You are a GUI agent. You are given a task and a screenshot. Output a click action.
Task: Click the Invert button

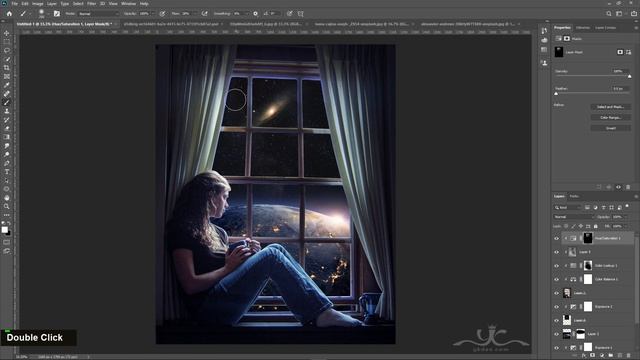pyautogui.click(x=611, y=128)
